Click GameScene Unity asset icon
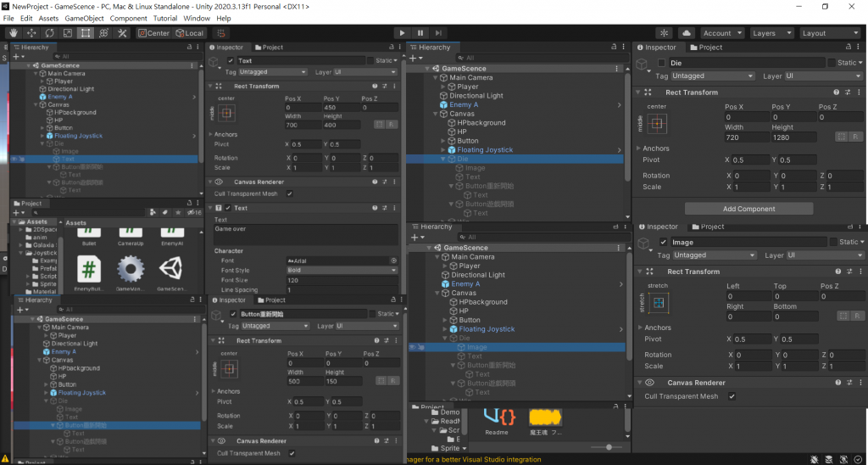Image resolution: width=868 pixels, height=465 pixels. [172, 269]
